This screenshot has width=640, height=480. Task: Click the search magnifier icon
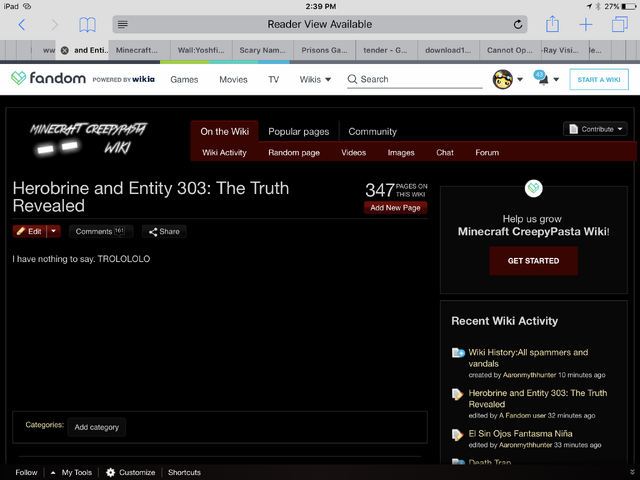click(x=352, y=79)
